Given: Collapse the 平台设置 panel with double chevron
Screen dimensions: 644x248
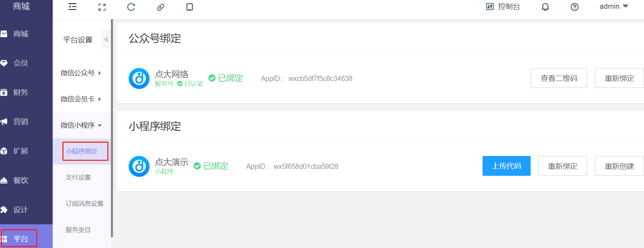Looking at the screenshot, I should pos(106,39).
